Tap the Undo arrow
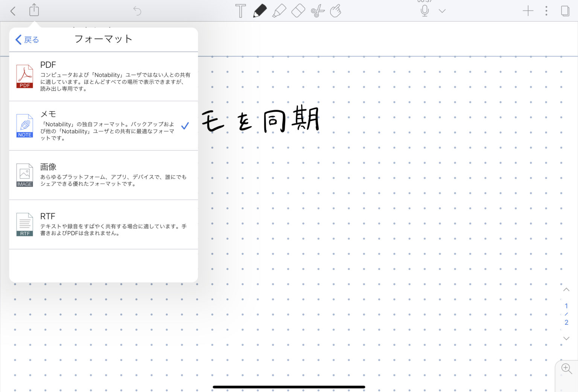Screen dimensions: 578x392 [x=137, y=11]
